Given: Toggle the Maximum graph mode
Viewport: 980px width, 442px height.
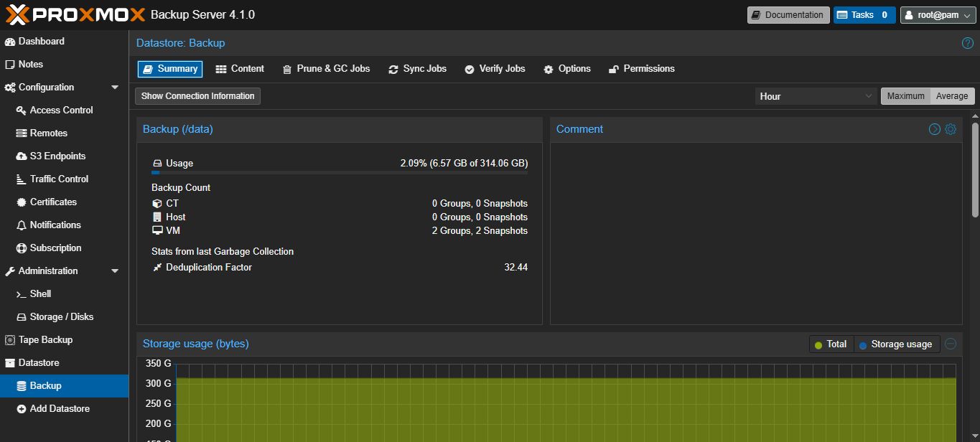Looking at the screenshot, I should click(905, 96).
